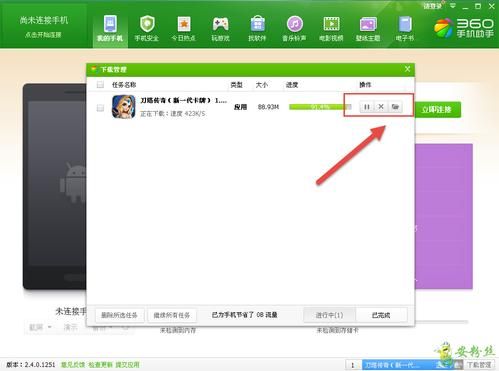The width and height of the screenshot is (499, 371).
Task: Click the 360手机助手 logo
Action: (464, 28)
